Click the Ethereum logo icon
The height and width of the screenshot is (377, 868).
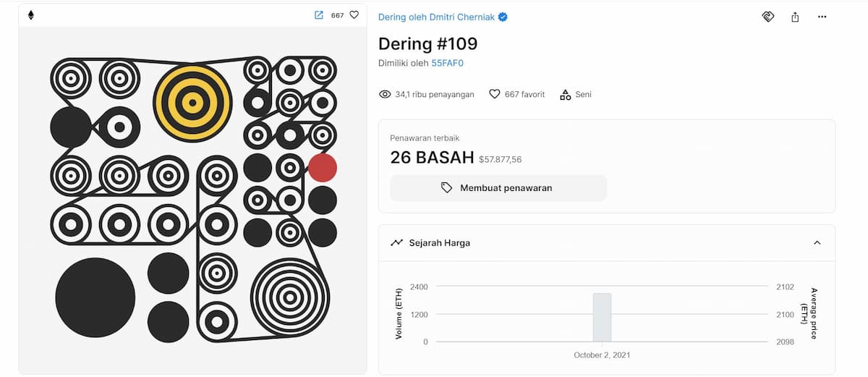click(x=30, y=15)
